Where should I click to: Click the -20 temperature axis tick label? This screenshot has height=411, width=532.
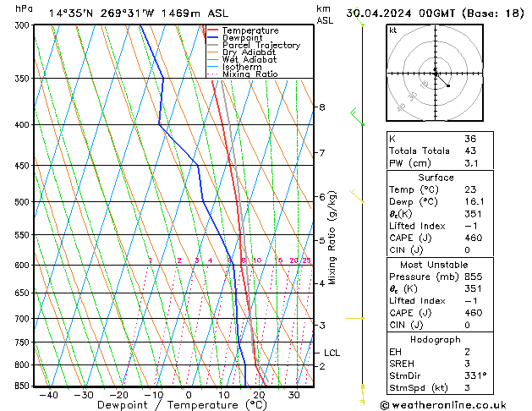tap(118, 395)
